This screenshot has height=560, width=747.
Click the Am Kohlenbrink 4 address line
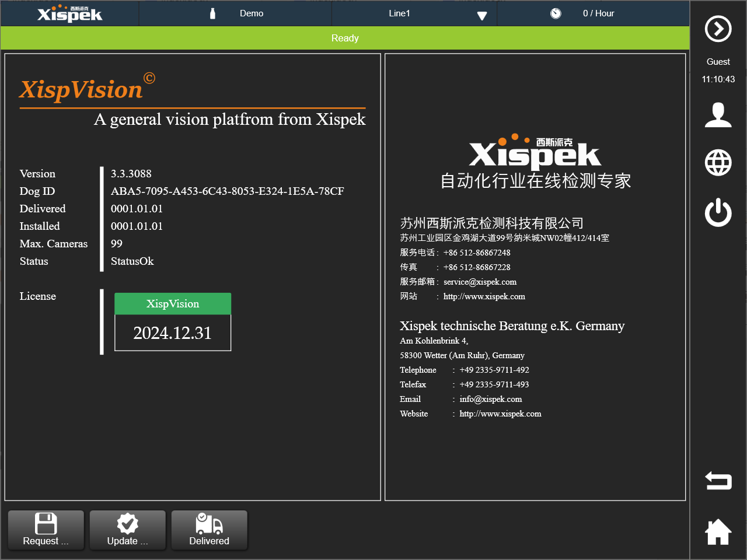pos(434,341)
